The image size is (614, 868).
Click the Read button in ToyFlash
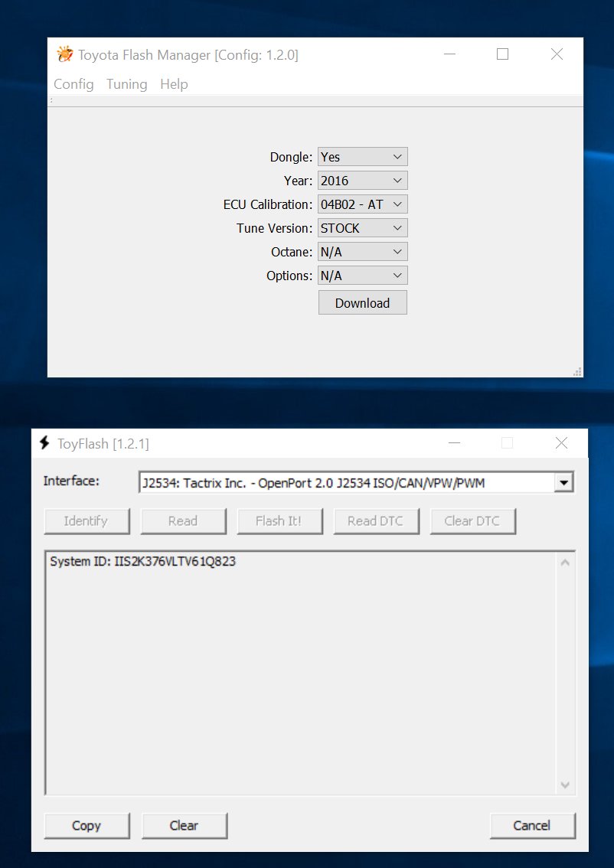pos(183,521)
